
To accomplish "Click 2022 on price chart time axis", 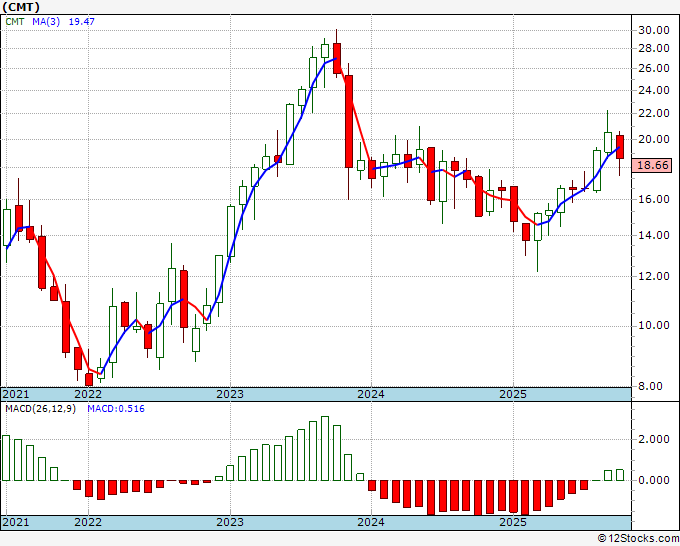I will coord(88,394).
